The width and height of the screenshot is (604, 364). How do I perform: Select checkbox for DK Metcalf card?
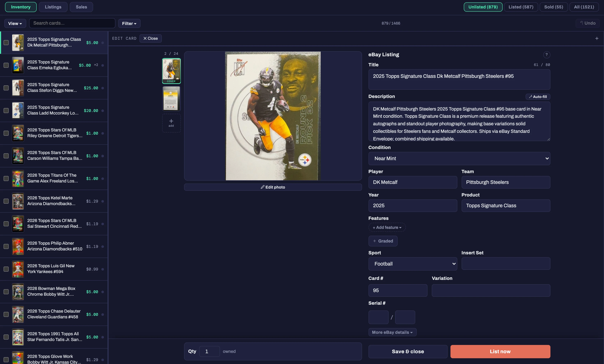[6, 43]
